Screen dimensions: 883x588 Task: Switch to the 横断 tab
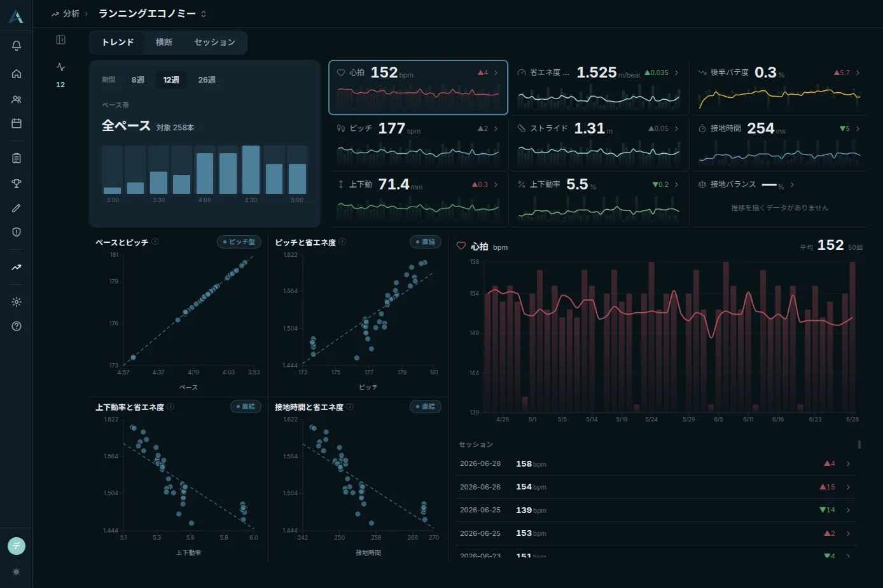(x=164, y=42)
